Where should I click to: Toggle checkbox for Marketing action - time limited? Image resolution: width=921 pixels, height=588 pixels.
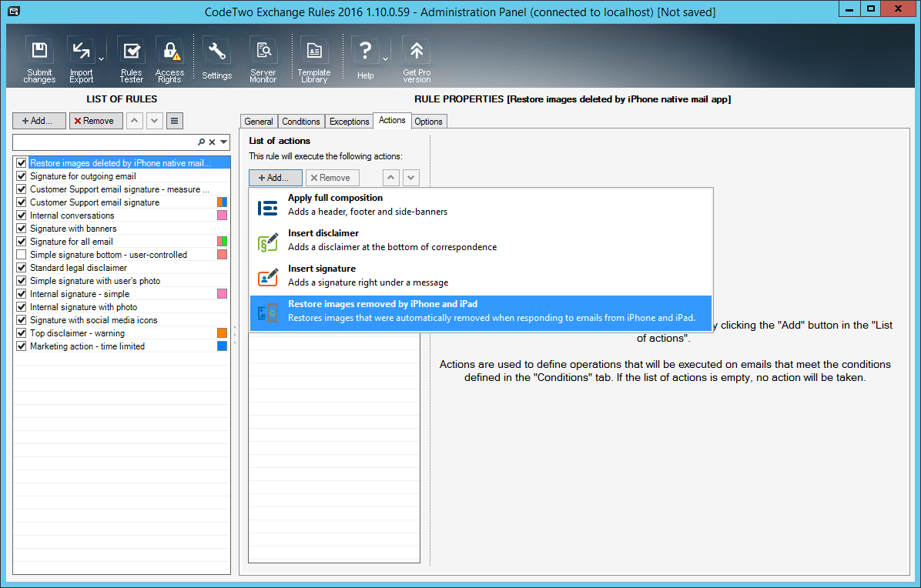click(21, 346)
